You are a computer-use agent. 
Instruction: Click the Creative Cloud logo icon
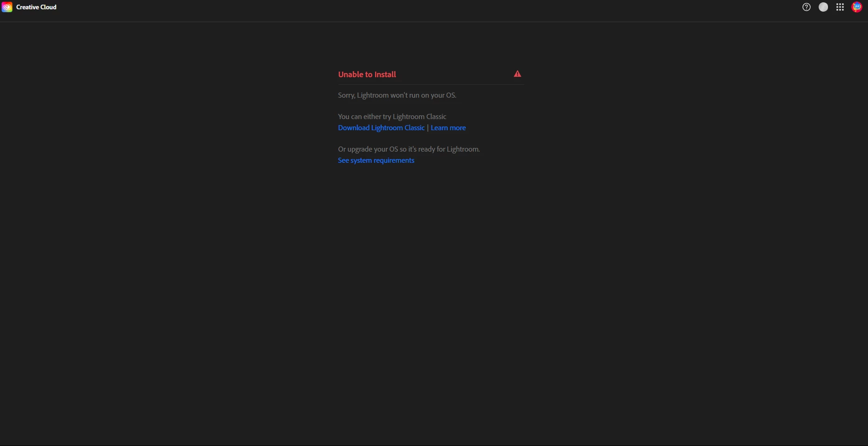click(7, 7)
